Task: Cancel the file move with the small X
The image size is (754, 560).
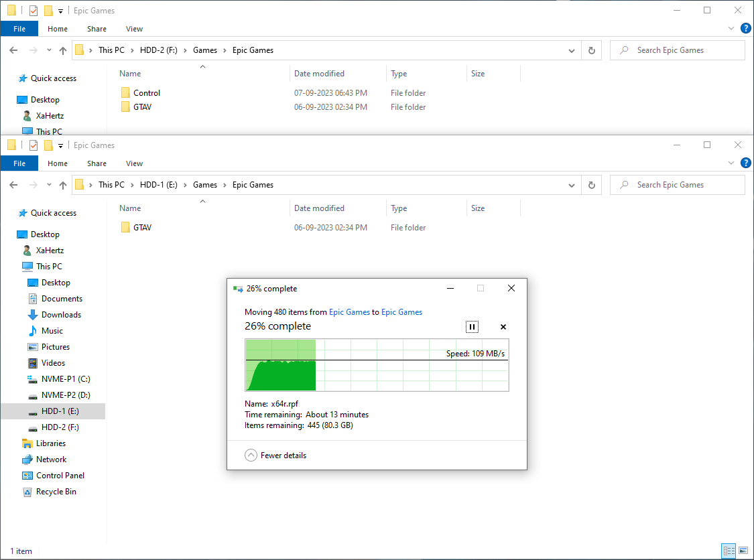Action: pyautogui.click(x=503, y=327)
